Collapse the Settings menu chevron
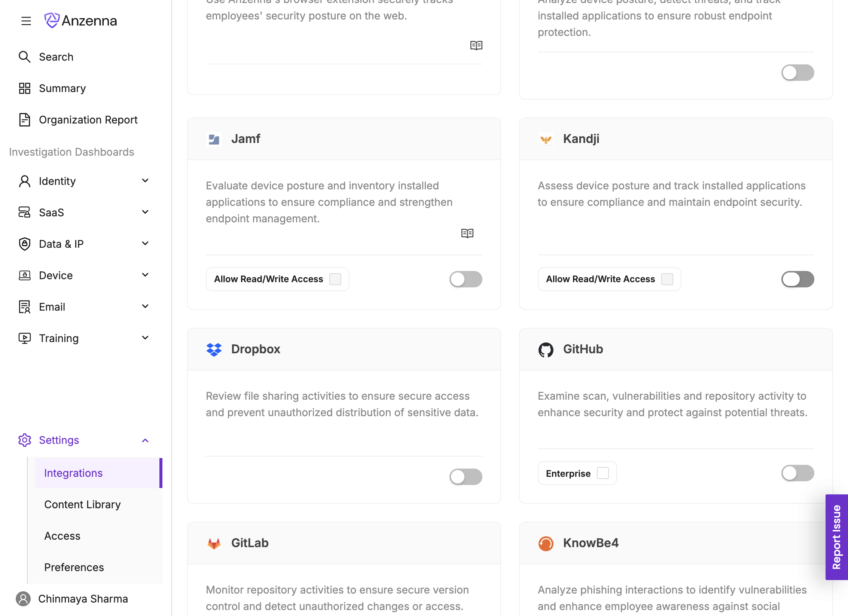This screenshot has width=848, height=616. 145,440
